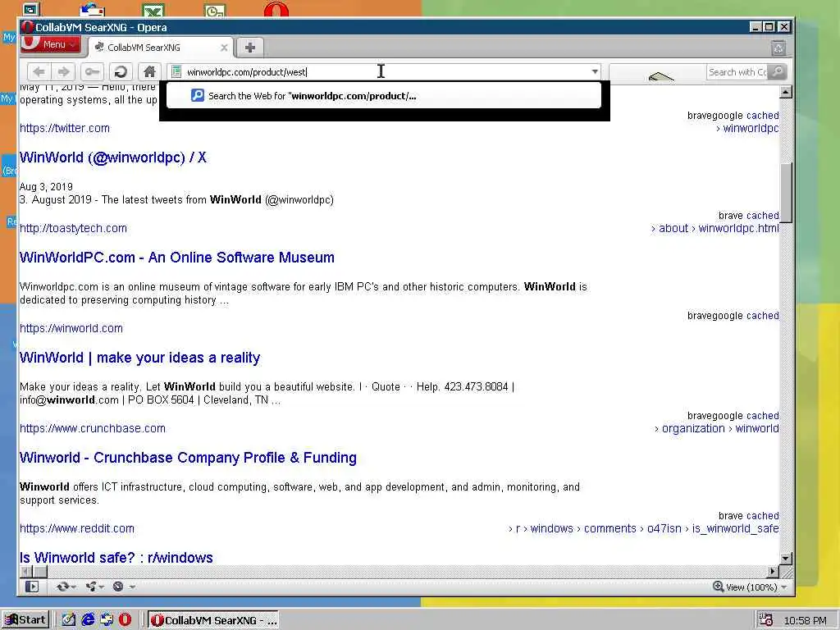Click the search magnifier icon in search field
This screenshot has height=630, width=840.
(778, 71)
